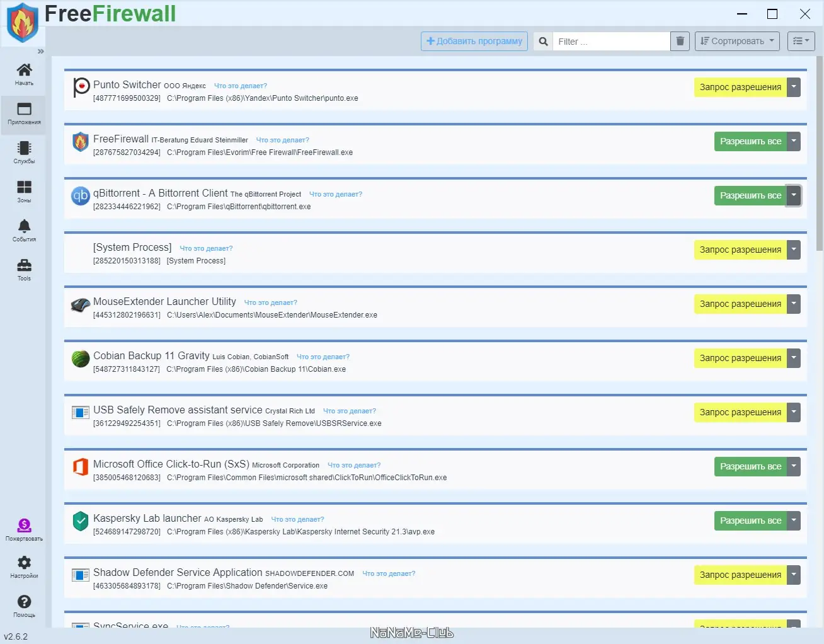Click the search magnifier icon
This screenshot has width=824, height=644.
tap(543, 42)
